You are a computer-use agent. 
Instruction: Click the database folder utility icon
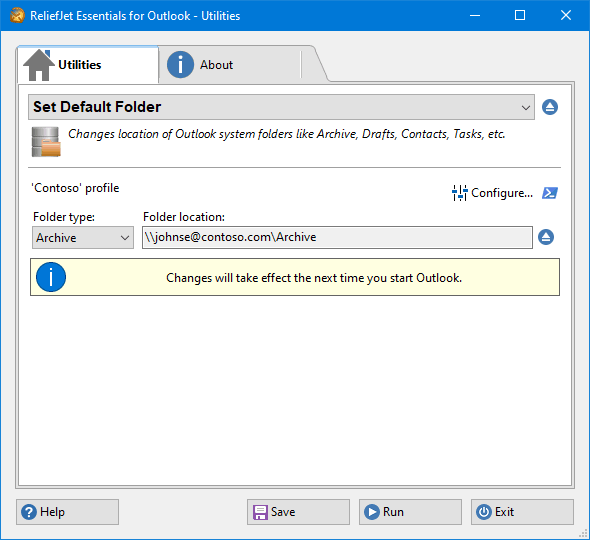point(46,141)
